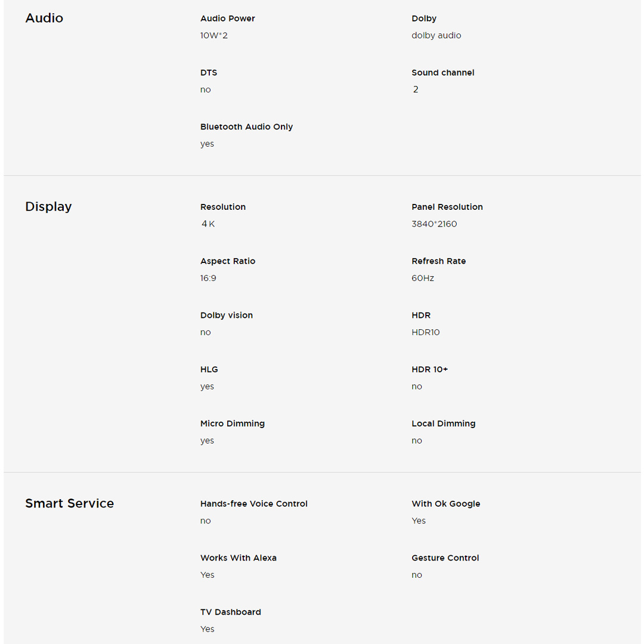
Task: Click the Bluetooth Audio Only label
Action: (246, 127)
